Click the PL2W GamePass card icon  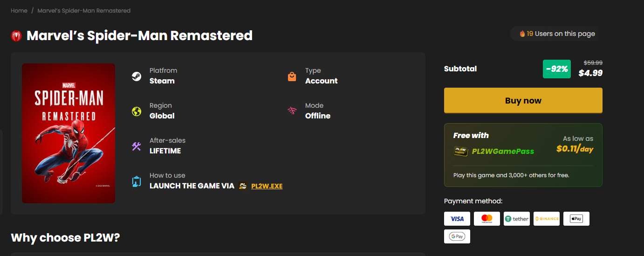[461, 151]
